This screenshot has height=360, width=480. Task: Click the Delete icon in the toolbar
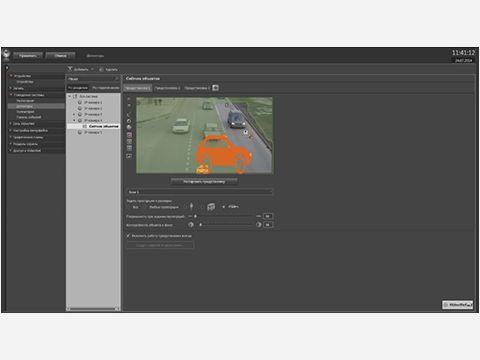(101, 69)
